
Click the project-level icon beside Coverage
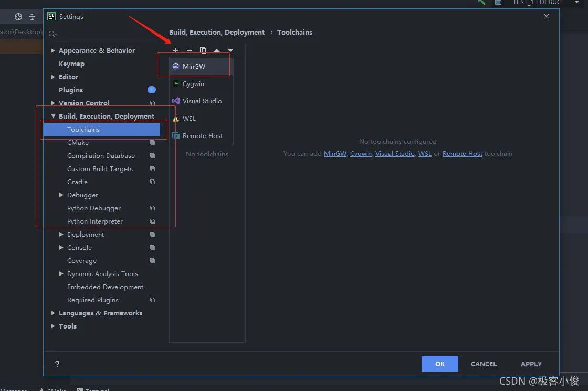pyautogui.click(x=152, y=260)
